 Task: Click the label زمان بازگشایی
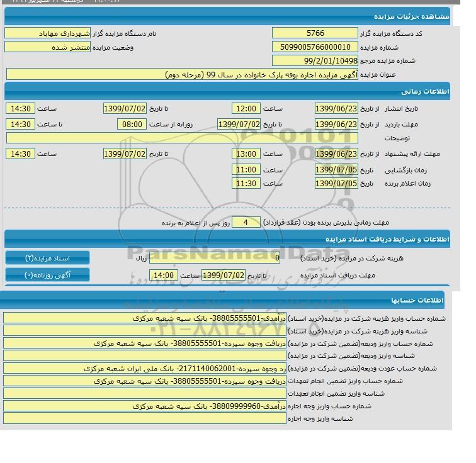(x=405, y=170)
